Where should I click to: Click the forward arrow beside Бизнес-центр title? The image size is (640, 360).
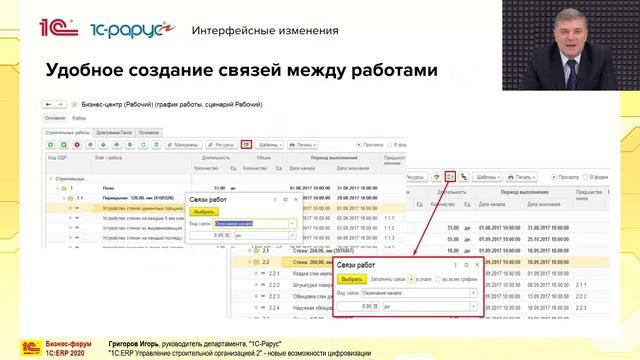click(x=60, y=104)
